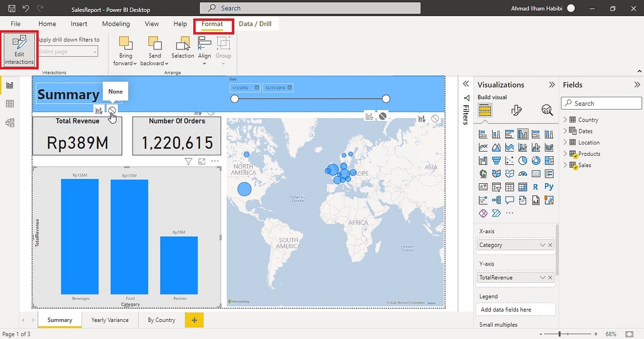The height and width of the screenshot is (339, 644).
Task: Remove TotalRevenue from the Y-axis
Action: point(550,277)
